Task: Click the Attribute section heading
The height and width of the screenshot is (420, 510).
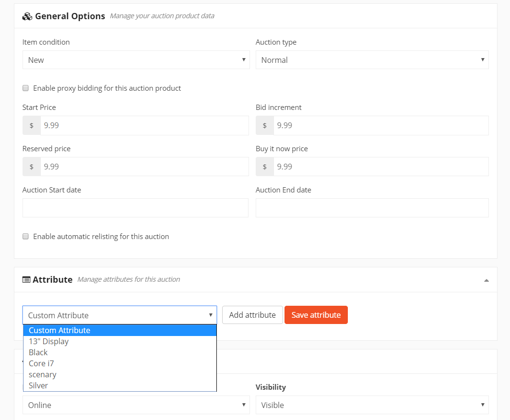Action: [52, 280]
